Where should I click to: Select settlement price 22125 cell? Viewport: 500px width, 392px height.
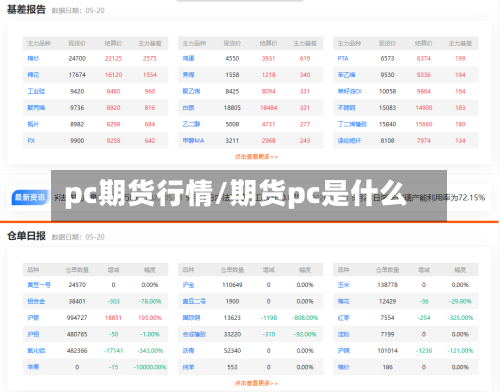tap(113, 58)
